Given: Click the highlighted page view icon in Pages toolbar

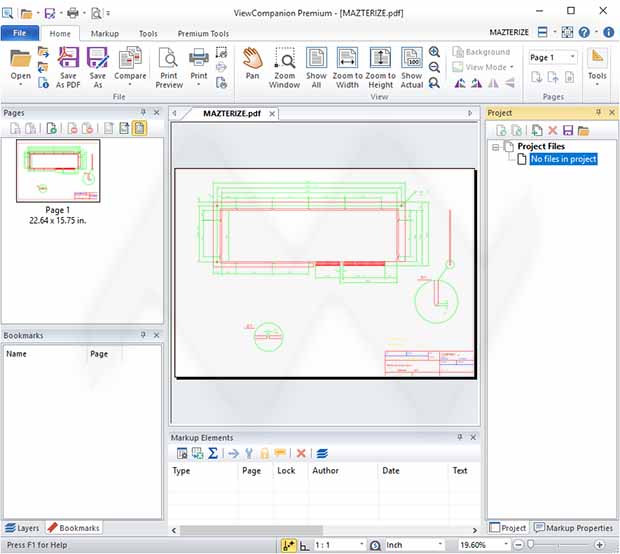Looking at the screenshot, I should tap(139, 128).
